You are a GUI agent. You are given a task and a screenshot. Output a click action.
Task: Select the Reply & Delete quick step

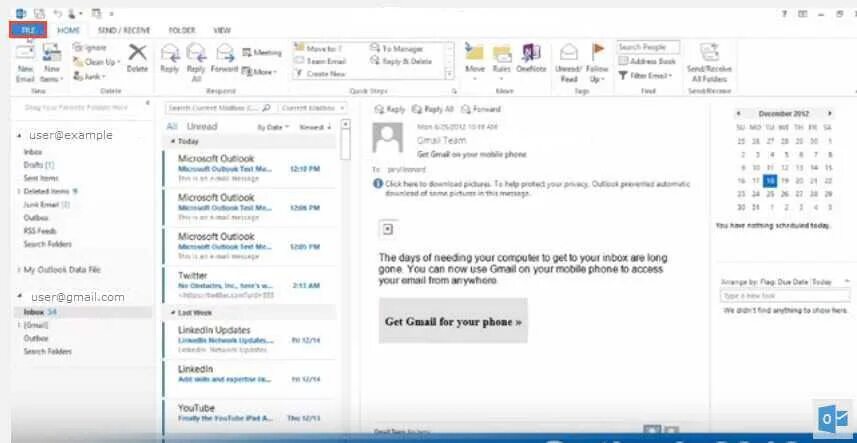[401, 61]
